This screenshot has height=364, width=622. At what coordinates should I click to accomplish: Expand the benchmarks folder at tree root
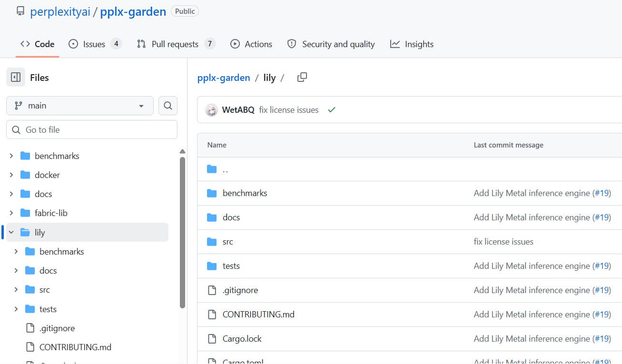pyautogui.click(x=11, y=156)
